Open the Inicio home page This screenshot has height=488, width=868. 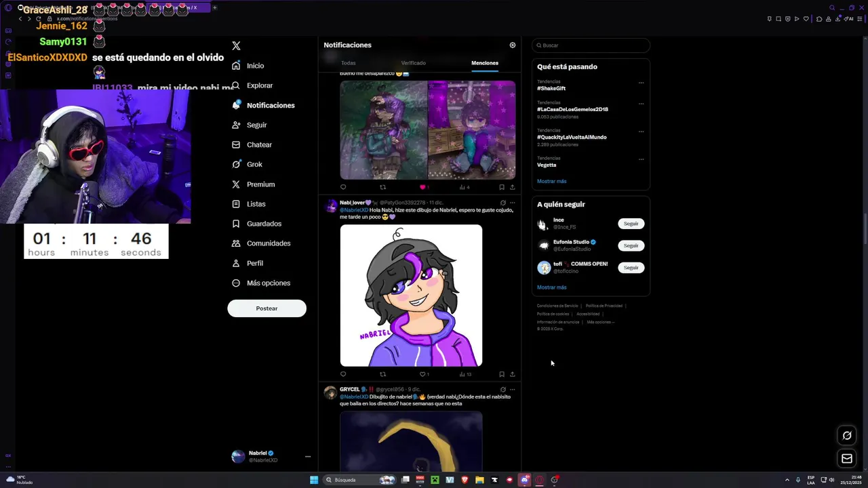click(x=248, y=66)
